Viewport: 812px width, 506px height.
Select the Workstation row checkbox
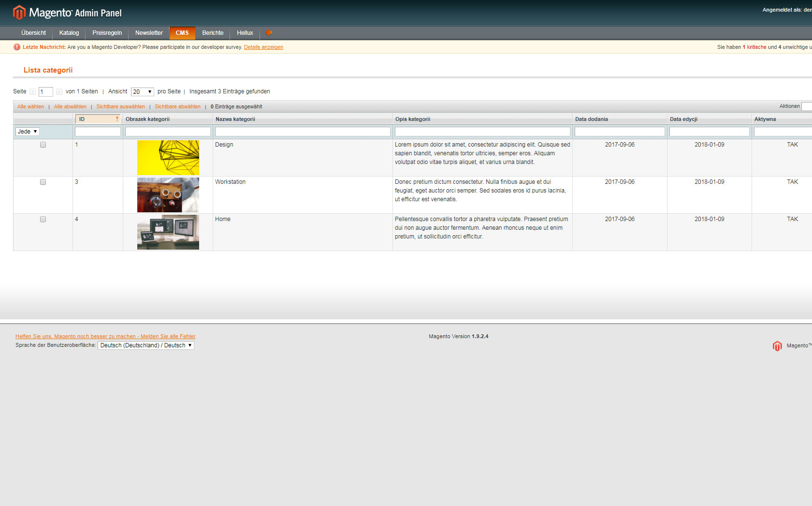click(x=43, y=182)
